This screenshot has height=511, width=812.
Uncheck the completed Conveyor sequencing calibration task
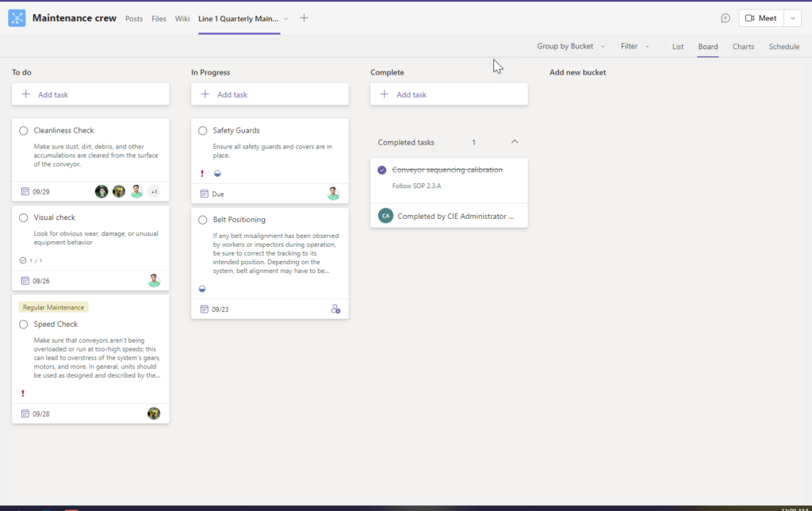tap(381, 170)
